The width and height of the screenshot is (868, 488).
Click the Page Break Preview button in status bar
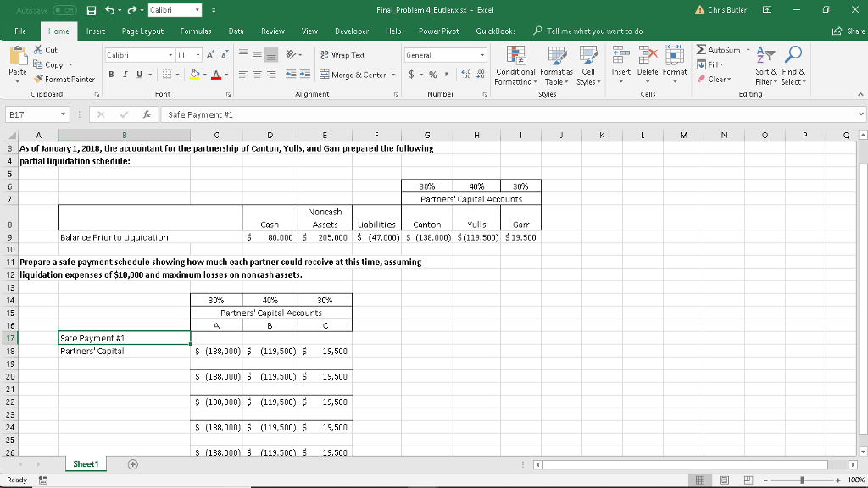(748, 480)
